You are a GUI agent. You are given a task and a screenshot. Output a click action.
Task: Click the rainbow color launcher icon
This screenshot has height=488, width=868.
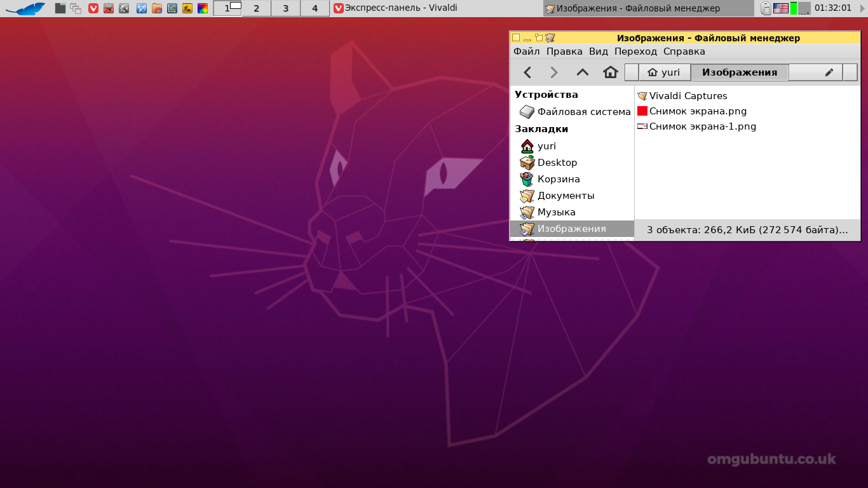[x=203, y=8]
